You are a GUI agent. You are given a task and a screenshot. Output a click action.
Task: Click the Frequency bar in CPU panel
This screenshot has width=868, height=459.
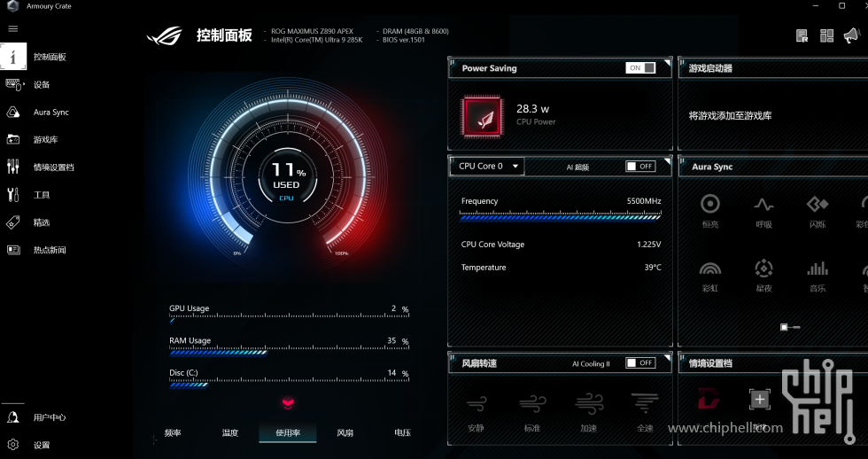(x=561, y=216)
